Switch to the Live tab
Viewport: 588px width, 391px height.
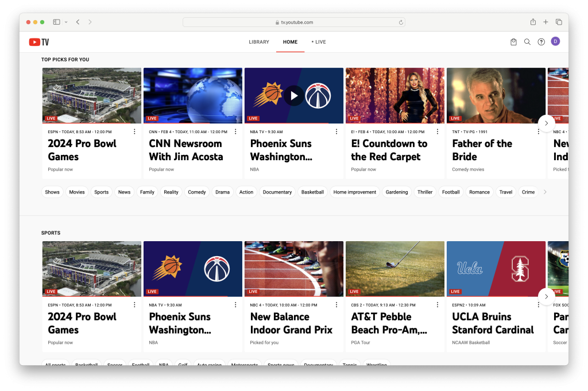(x=319, y=42)
